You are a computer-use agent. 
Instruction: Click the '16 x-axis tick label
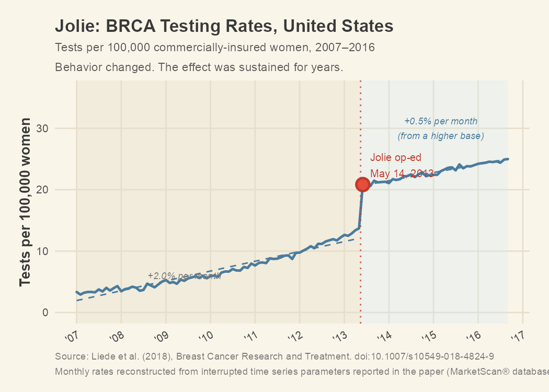(x=473, y=337)
